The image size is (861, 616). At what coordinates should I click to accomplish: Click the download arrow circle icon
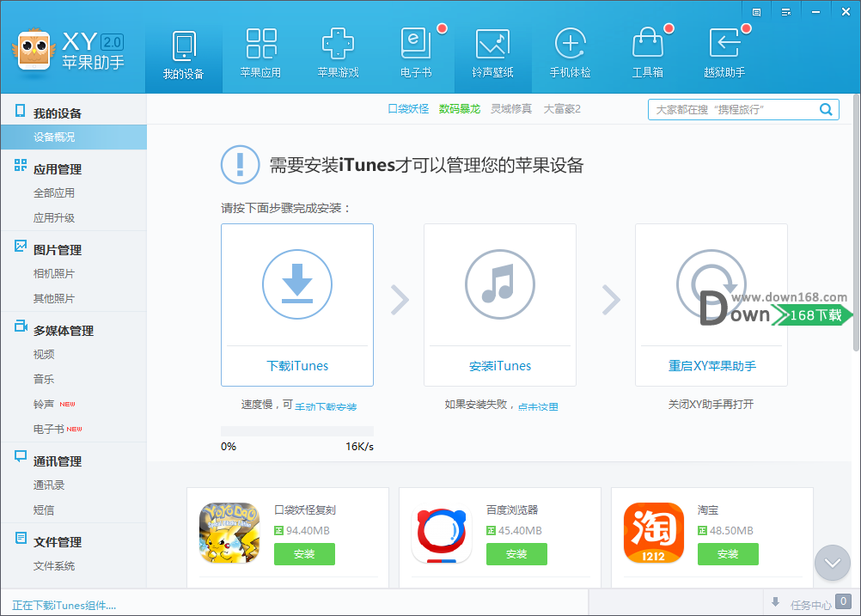[x=297, y=284]
